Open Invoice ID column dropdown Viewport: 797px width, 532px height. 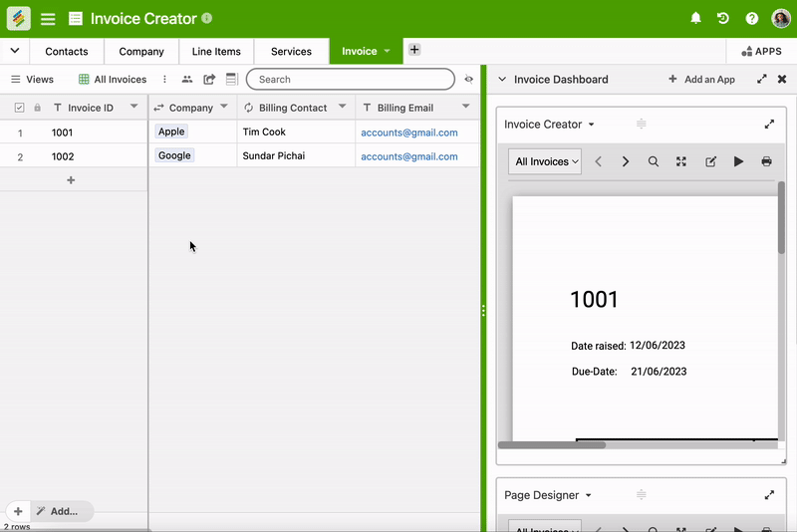click(134, 107)
